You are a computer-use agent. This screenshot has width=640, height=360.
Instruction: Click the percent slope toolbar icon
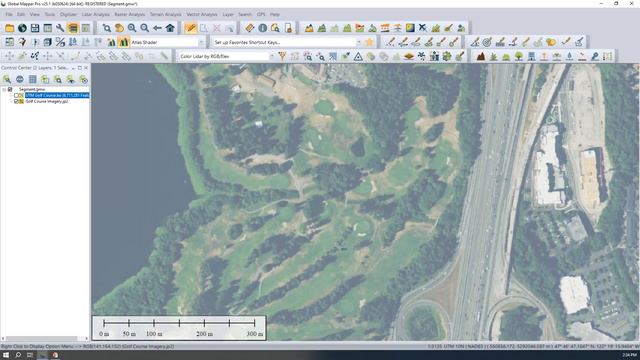click(x=60, y=42)
